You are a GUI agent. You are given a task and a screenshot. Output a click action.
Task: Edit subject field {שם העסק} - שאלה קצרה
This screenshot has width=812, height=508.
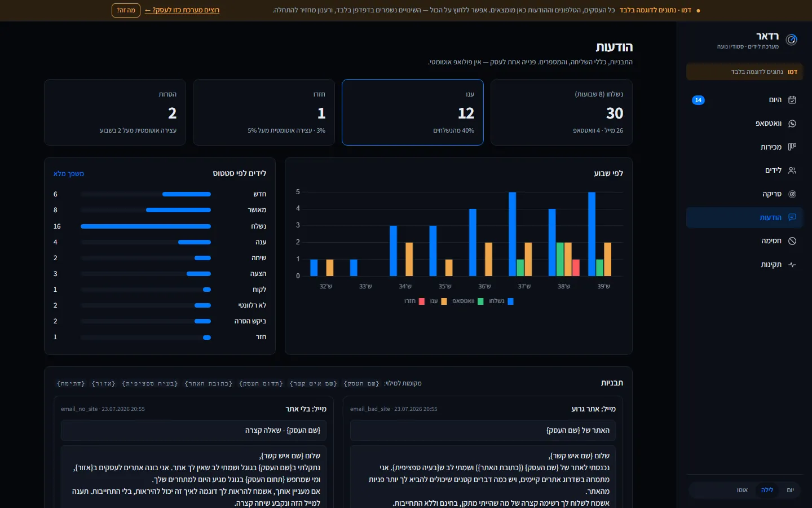pos(194,431)
